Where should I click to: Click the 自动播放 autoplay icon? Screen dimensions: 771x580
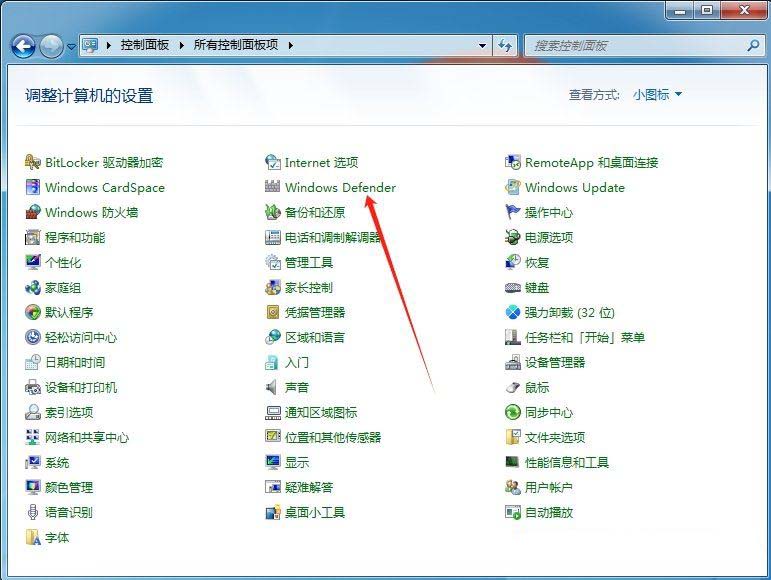tap(513, 513)
